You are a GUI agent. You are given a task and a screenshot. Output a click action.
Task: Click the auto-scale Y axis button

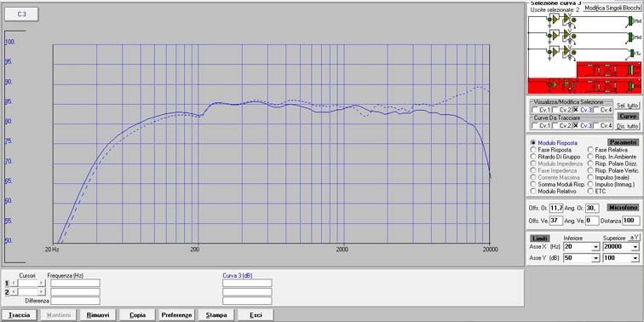[x=634, y=238]
